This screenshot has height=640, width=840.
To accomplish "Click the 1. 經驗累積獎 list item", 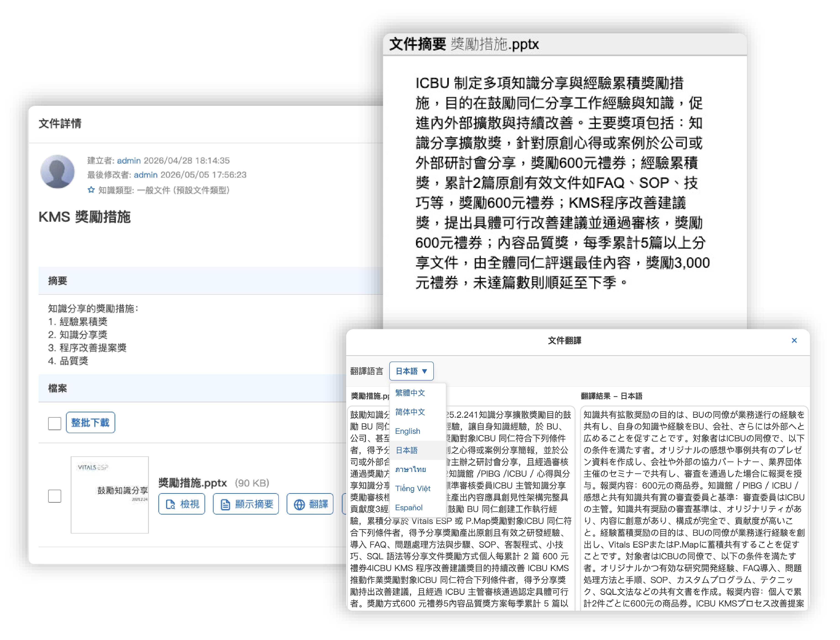I will 78,322.
